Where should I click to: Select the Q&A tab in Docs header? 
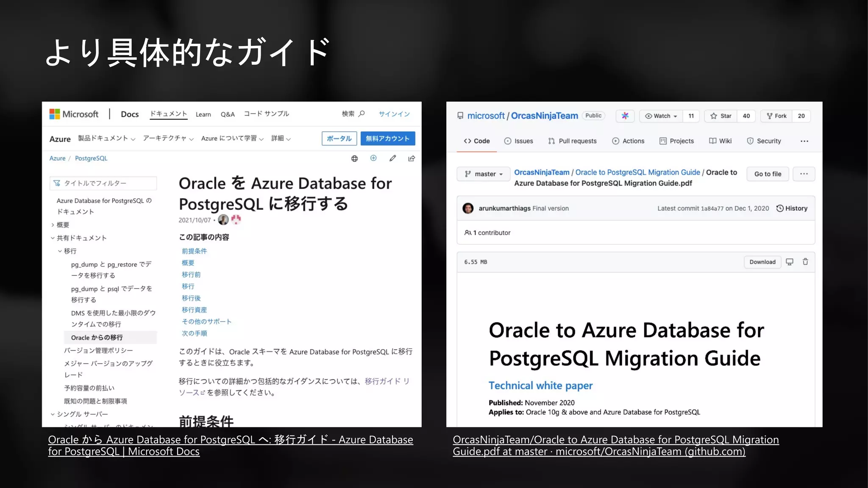click(228, 114)
